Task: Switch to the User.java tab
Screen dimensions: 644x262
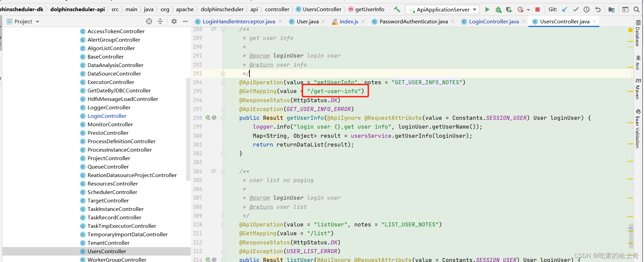Action: (x=307, y=21)
